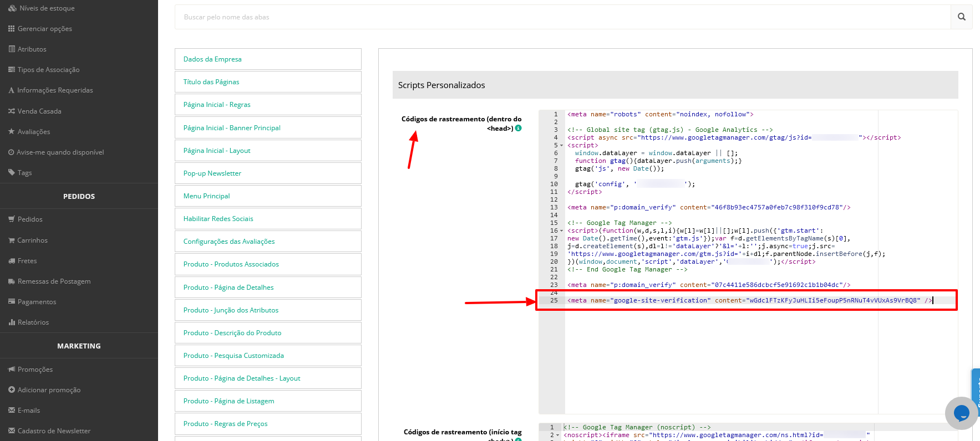Click the Relatórios bar chart icon
The height and width of the screenshot is (441, 980).
coord(12,322)
